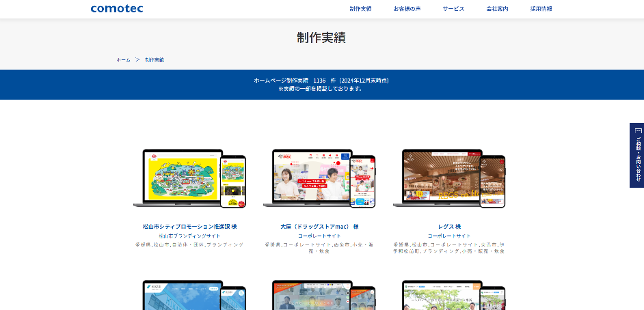Click the 制作実績 breadcrumb entry
This screenshot has width=644, height=310.
click(155, 60)
